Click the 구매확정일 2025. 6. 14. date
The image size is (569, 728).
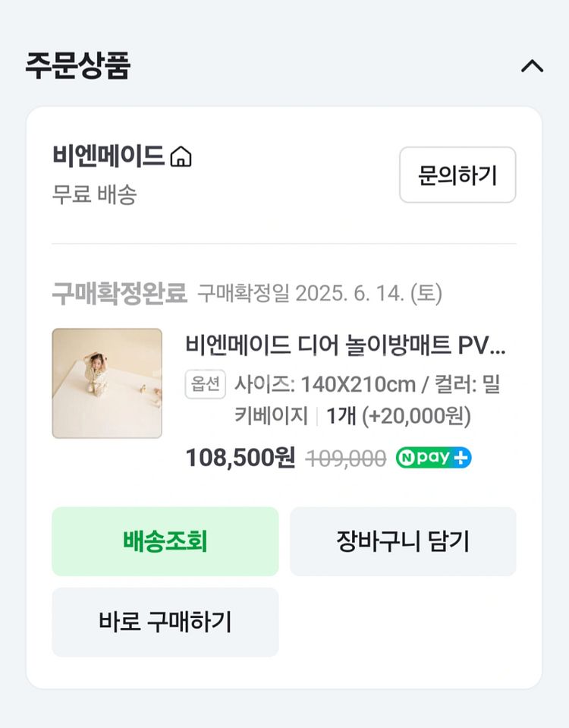pyautogui.click(x=319, y=293)
